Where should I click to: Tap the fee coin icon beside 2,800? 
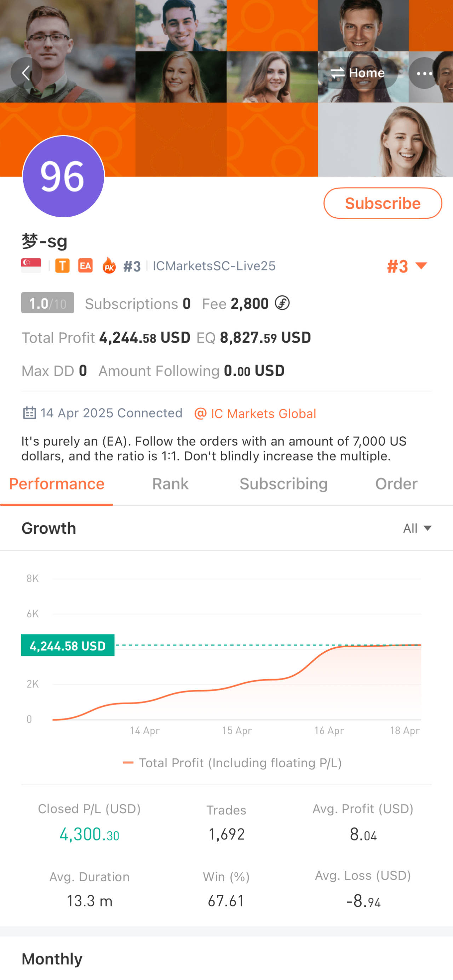(x=282, y=303)
